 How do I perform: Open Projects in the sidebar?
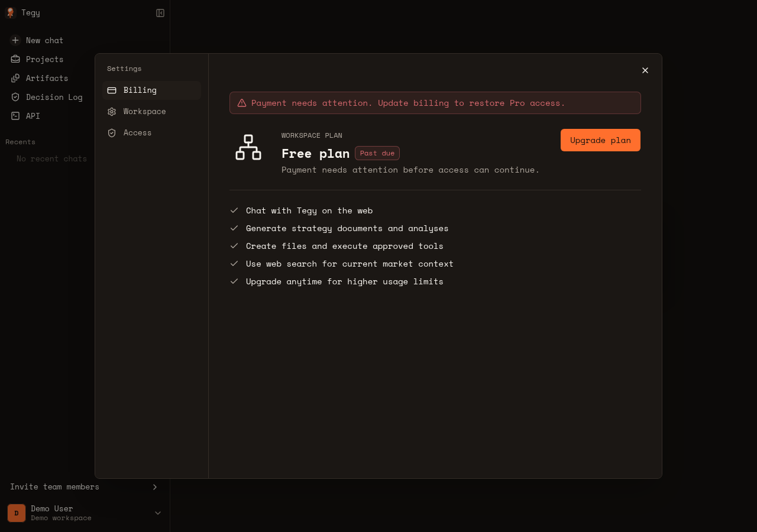coord(85,59)
